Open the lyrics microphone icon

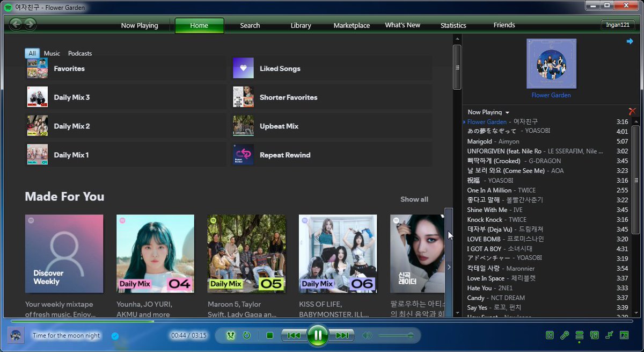tap(565, 335)
